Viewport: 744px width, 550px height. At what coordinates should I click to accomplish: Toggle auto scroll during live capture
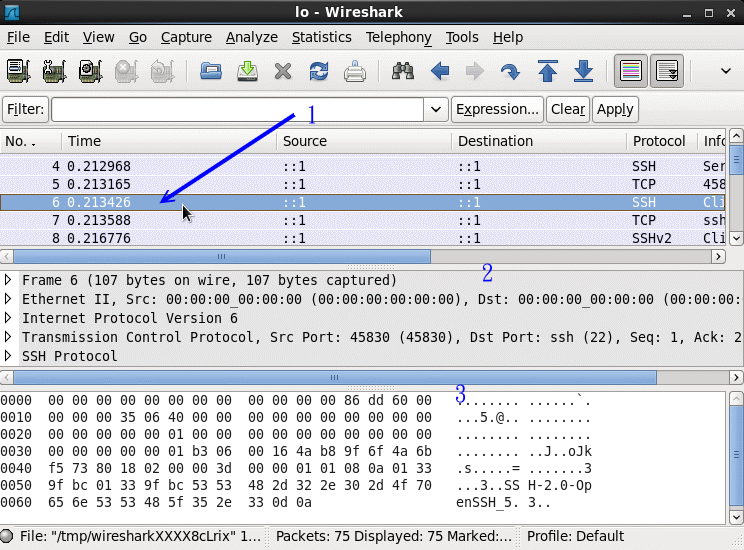667,71
